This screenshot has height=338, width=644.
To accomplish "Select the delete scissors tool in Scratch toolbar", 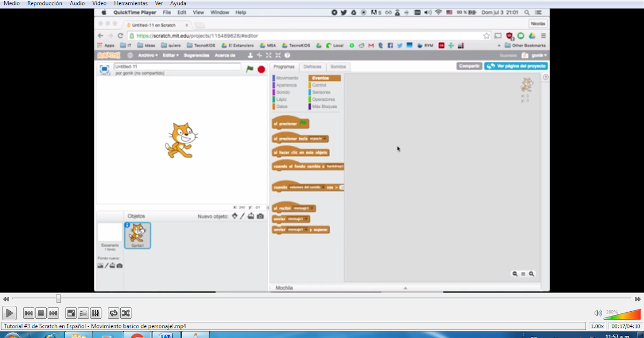I will (x=260, y=55).
